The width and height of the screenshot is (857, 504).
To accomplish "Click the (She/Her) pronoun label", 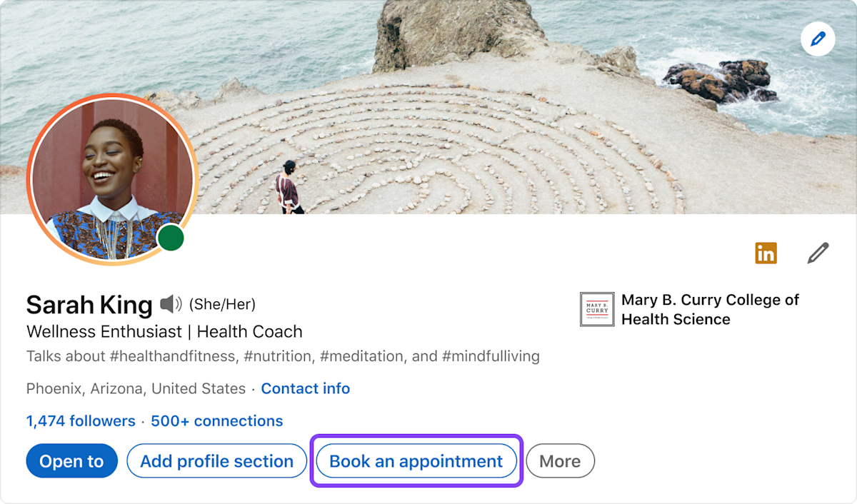I will [x=221, y=304].
